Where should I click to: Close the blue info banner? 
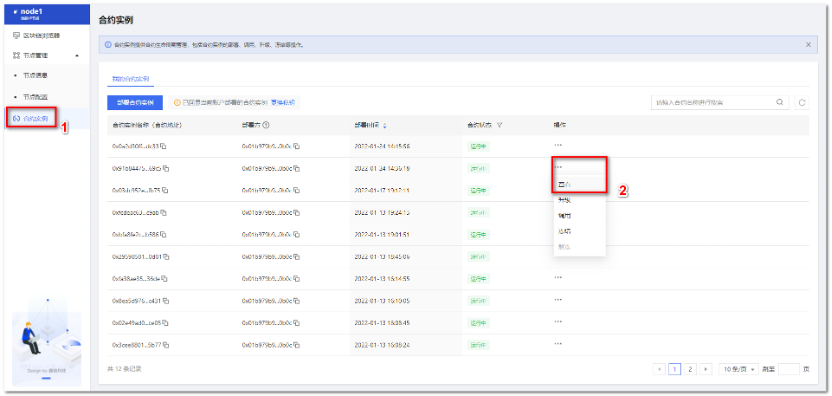808,45
